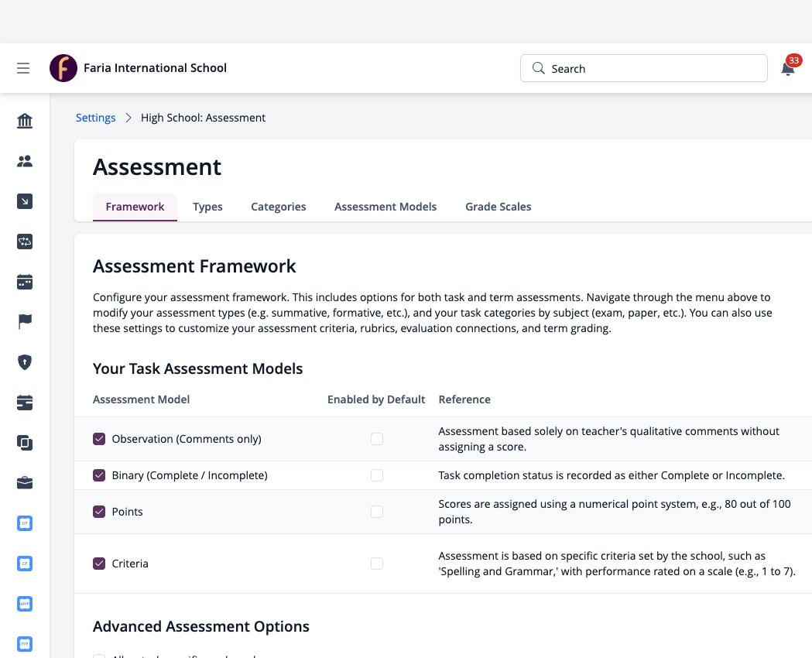Go to Settings breadcrumb link
812x658 pixels.
pyautogui.click(x=96, y=118)
